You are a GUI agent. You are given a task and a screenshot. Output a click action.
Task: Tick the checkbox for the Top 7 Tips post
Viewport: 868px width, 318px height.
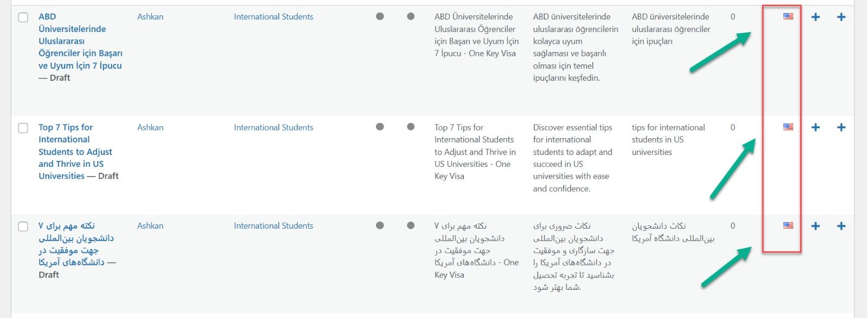click(23, 128)
